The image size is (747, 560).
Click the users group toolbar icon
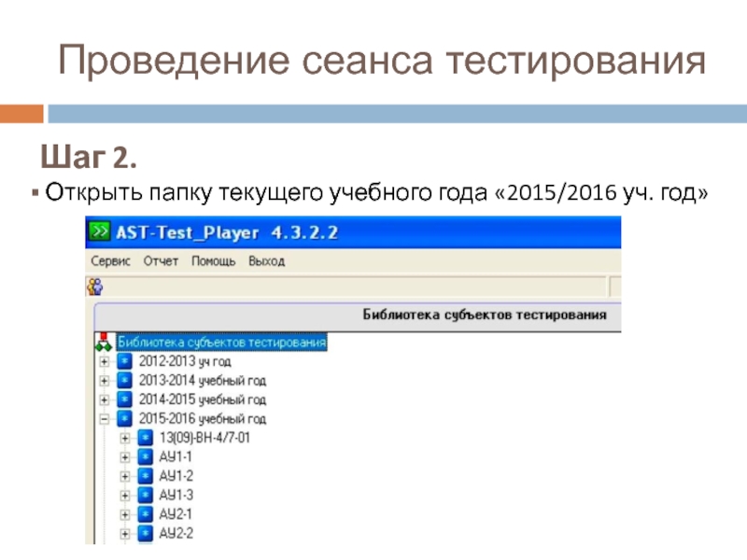click(95, 287)
